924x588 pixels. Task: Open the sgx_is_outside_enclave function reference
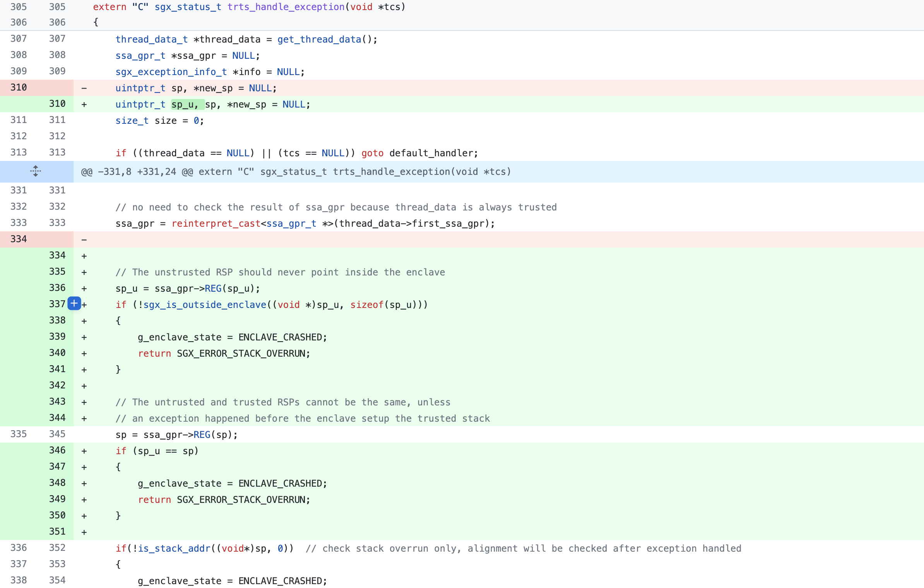point(204,304)
